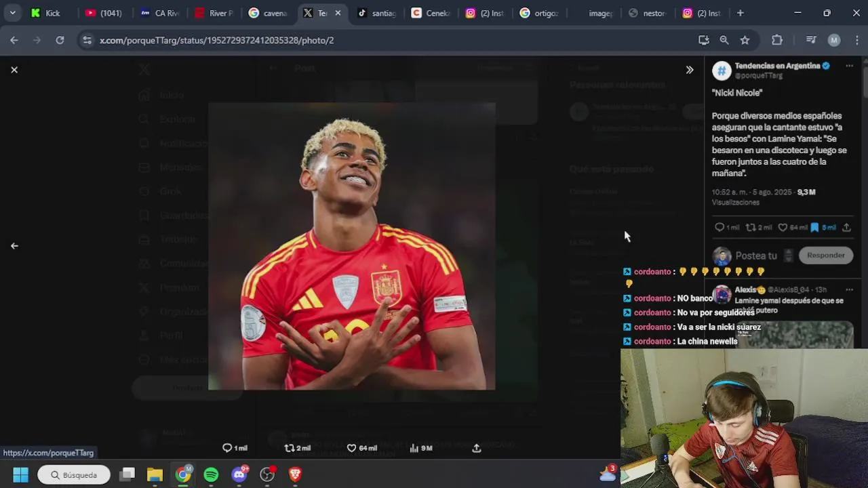This screenshot has height=488, width=868.
Task: Open more options for Tendencias en Argentina tweet
Action: [849, 66]
